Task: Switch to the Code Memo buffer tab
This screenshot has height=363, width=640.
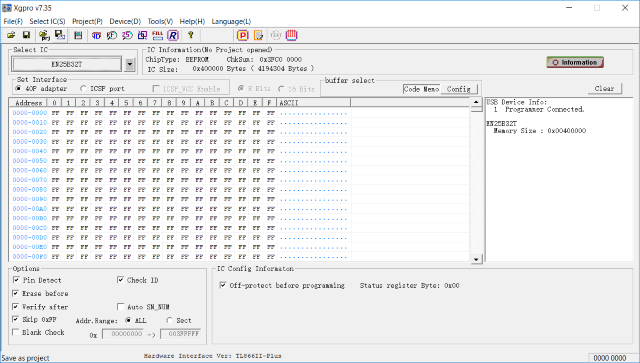Action: pyautogui.click(x=421, y=89)
